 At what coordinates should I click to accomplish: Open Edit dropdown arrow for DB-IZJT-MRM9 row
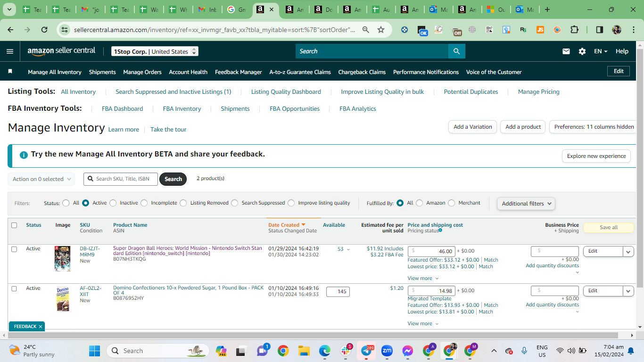pyautogui.click(x=628, y=252)
